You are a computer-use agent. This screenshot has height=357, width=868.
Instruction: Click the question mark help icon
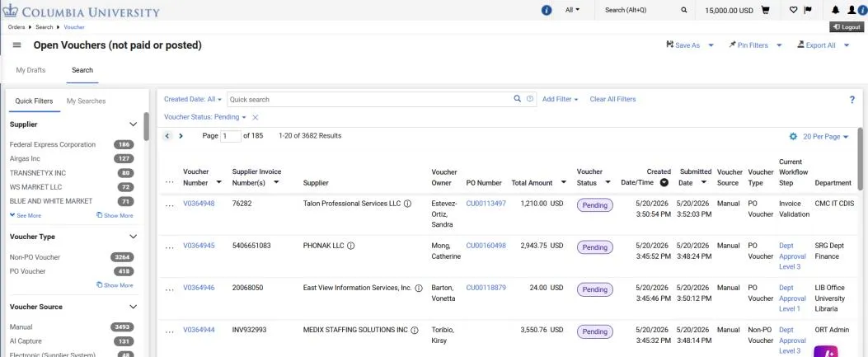[x=852, y=100]
